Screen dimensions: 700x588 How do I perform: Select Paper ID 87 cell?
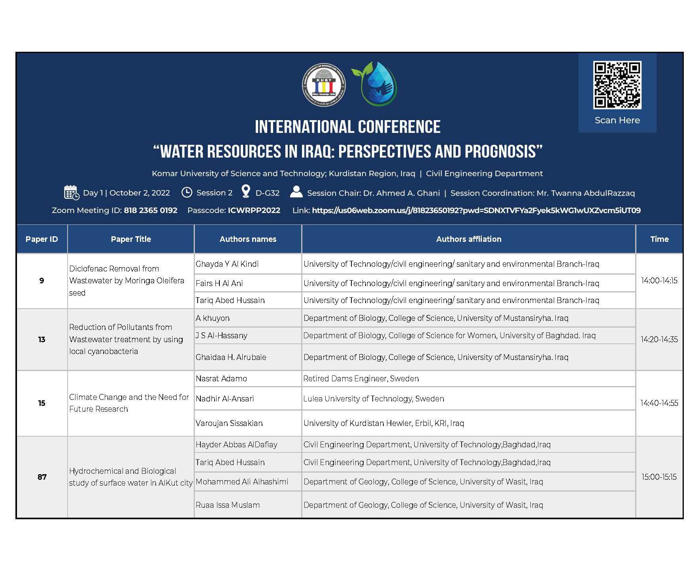pos(42,477)
